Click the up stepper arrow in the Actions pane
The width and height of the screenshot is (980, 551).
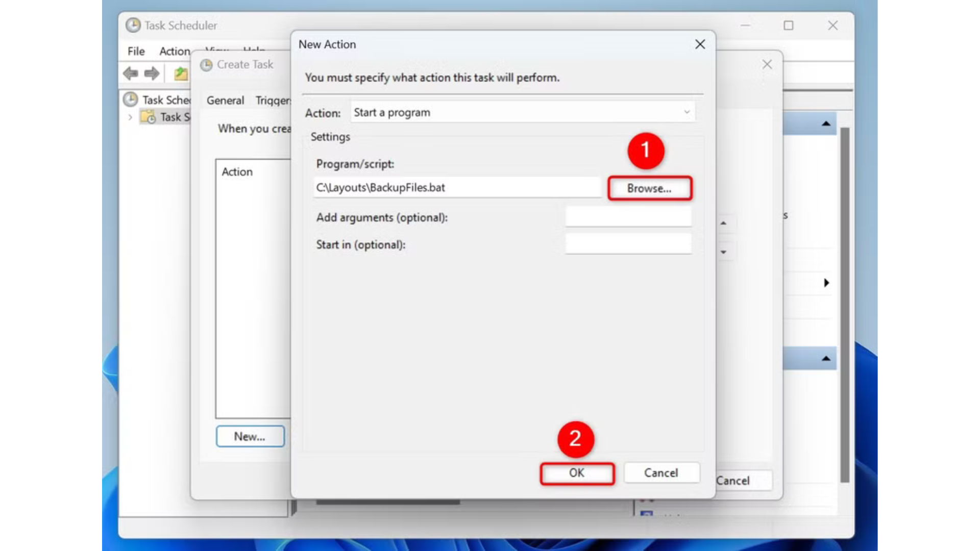pos(724,223)
